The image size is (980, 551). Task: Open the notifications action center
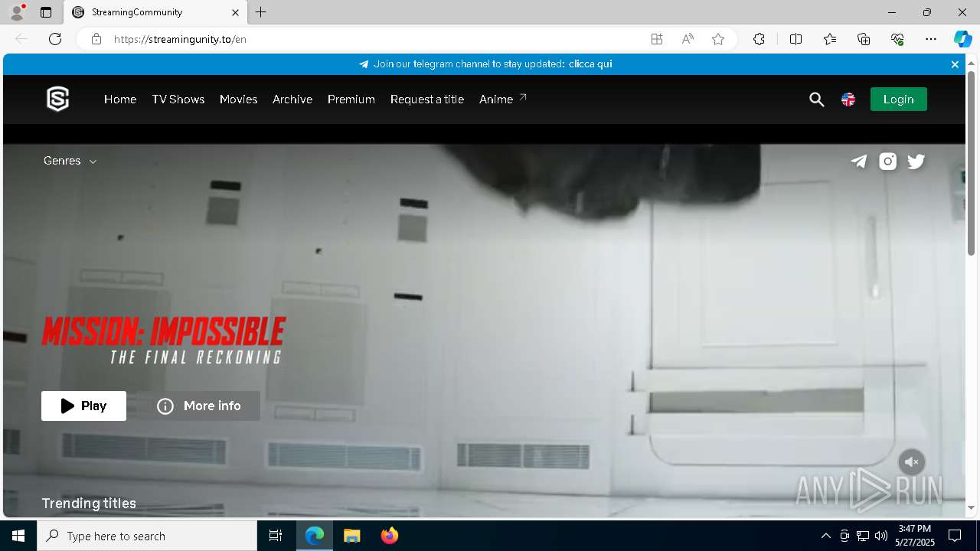coord(955,536)
